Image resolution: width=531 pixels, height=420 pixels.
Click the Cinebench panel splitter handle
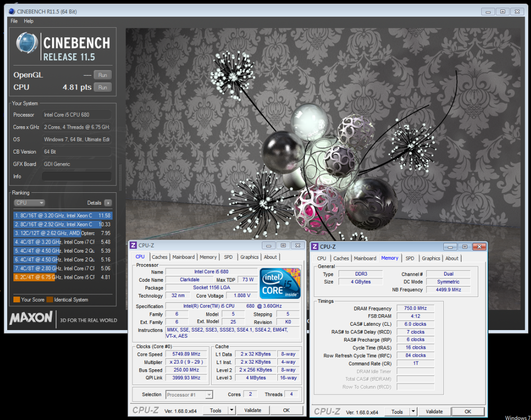120,177
